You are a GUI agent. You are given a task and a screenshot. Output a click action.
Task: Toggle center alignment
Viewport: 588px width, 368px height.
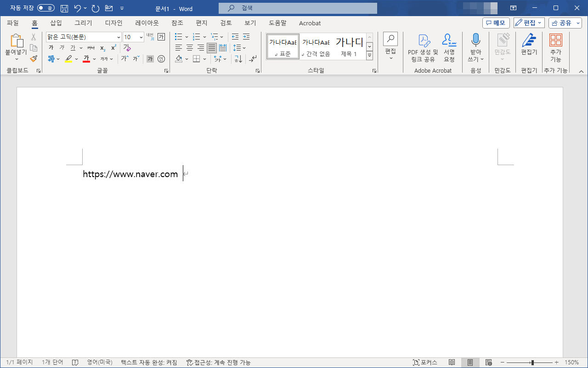[x=190, y=48]
